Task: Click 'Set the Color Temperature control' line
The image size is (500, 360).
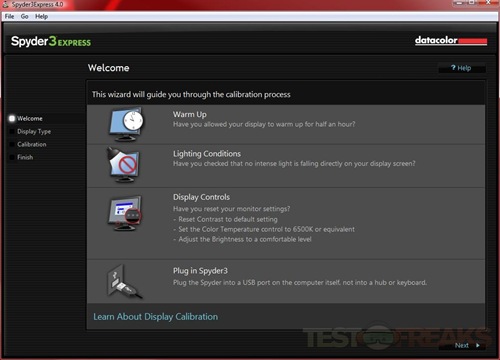Action: click(x=266, y=229)
